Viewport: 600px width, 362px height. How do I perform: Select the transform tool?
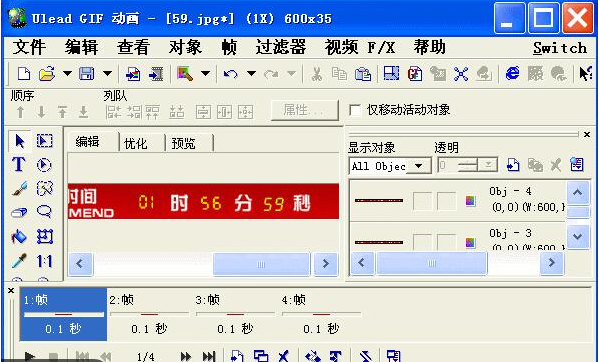[44, 236]
